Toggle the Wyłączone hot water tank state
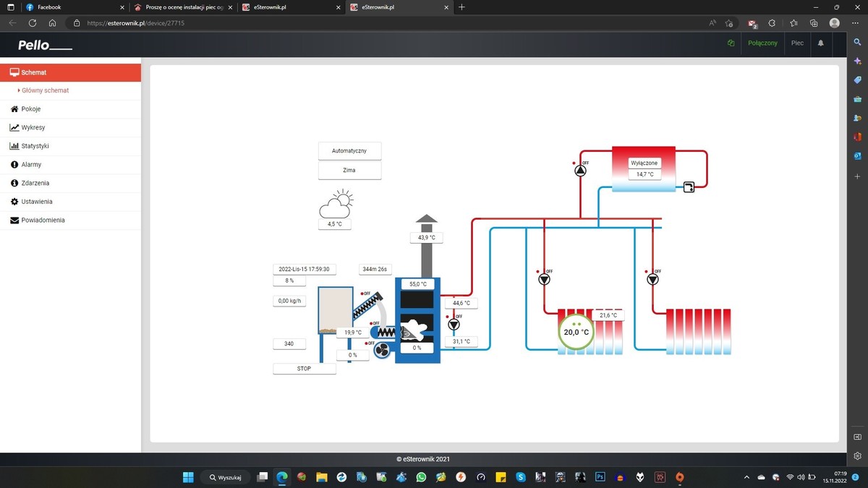868x488 pixels. [644, 163]
